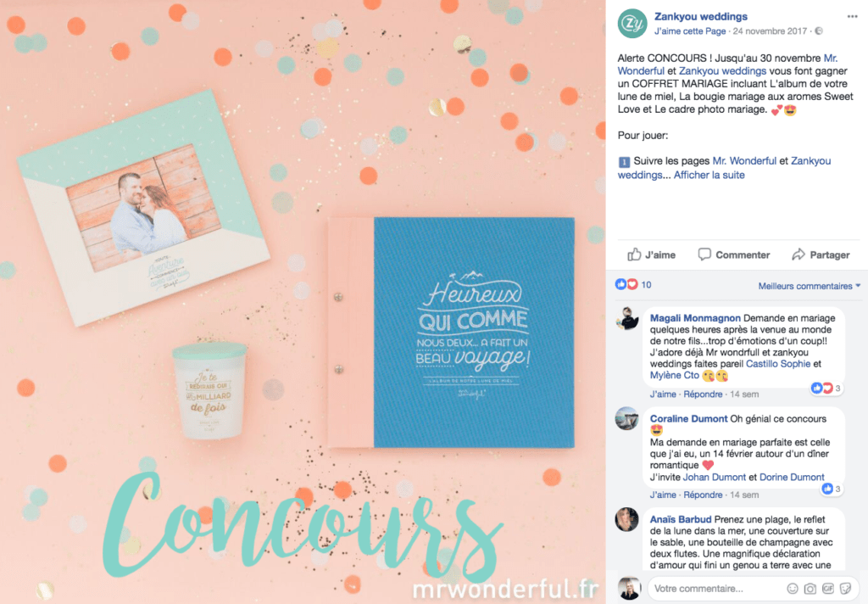Image resolution: width=868 pixels, height=604 pixels.
Task: Click the Commenter action
Action: 734,254
